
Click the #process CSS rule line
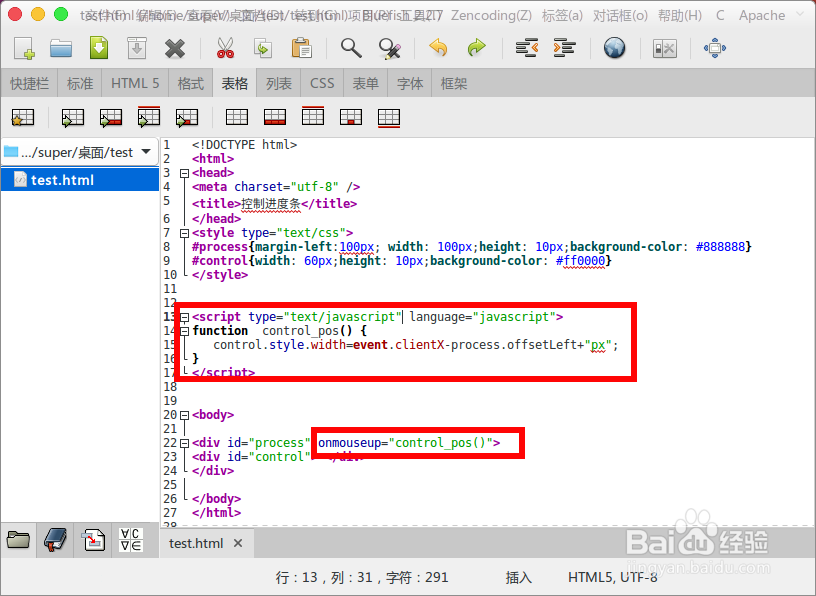pyautogui.click(x=471, y=247)
